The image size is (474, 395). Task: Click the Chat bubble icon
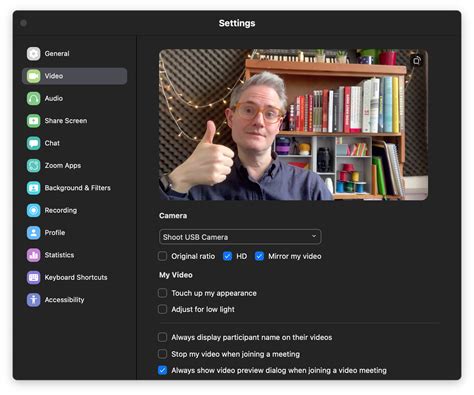(33, 143)
